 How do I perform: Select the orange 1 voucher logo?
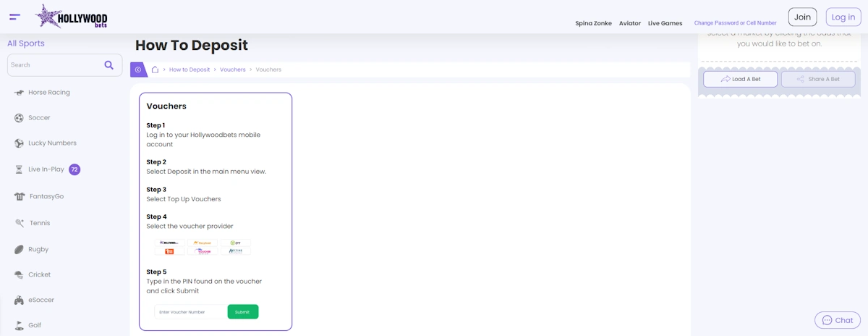[169, 251]
